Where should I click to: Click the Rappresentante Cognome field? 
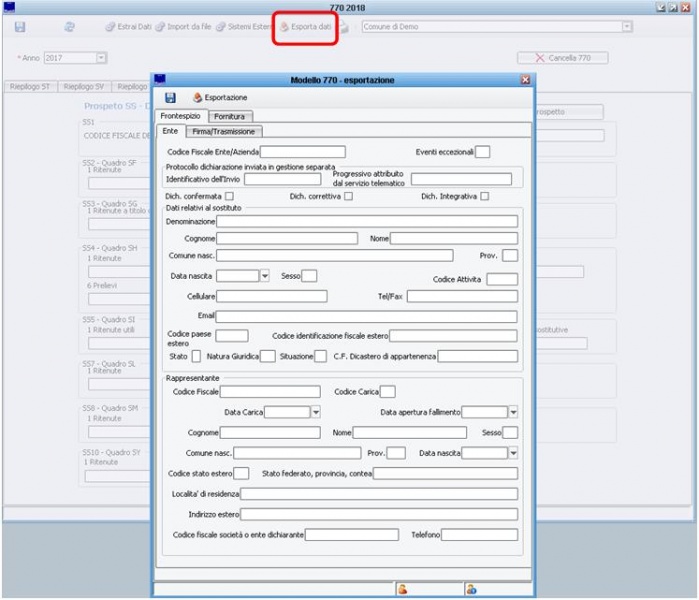[x=270, y=432]
